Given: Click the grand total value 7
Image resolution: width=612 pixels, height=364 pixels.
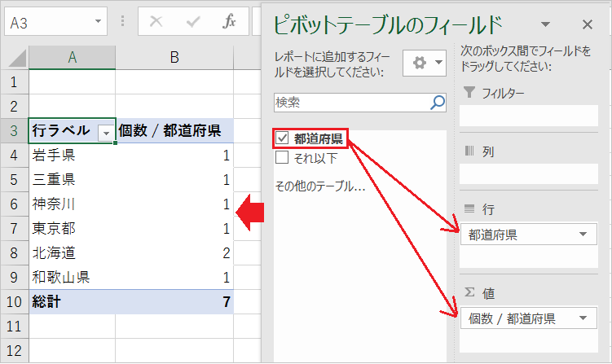Looking at the screenshot, I should pos(174,301).
